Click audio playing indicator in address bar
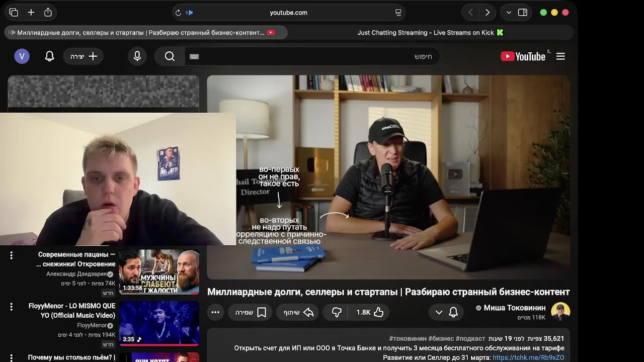Image resolution: width=644 pixels, height=362 pixels. pyautogui.click(x=189, y=13)
